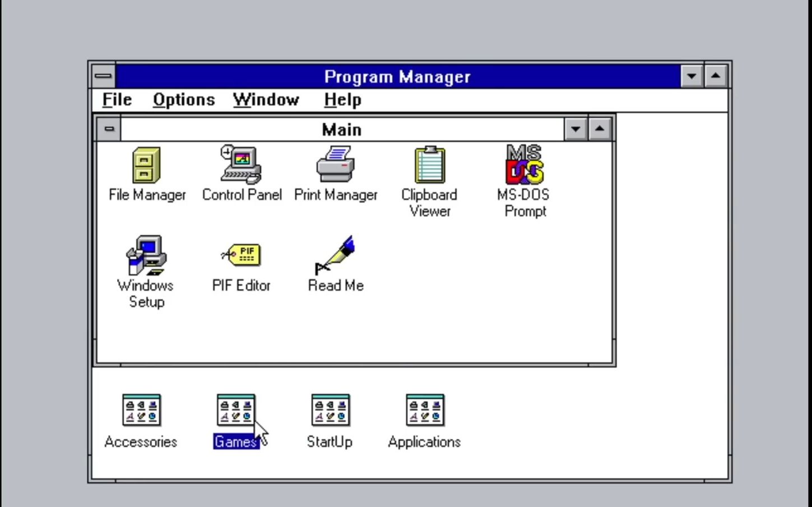Click the 'Accessories' label text

click(x=141, y=442)
